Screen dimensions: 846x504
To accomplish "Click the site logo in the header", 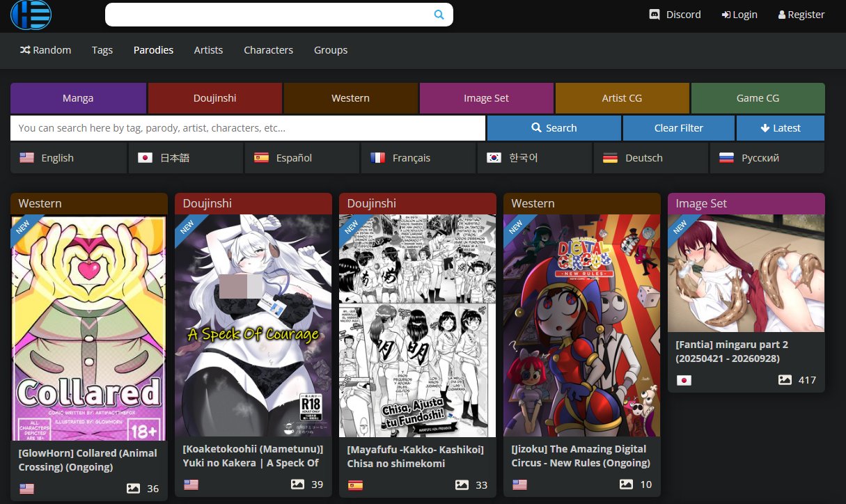I will pyautogui.click(x=31, y=14).
